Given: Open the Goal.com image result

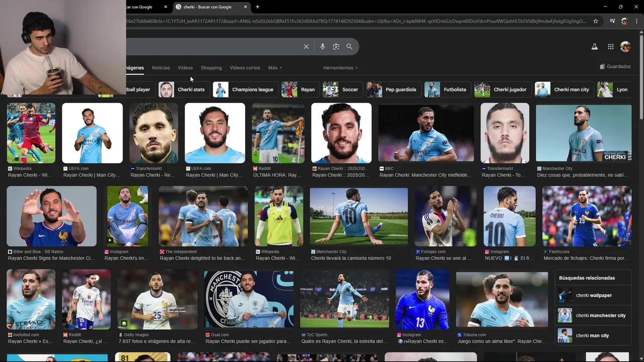Looking at the screenshot, I should point(249,299).
